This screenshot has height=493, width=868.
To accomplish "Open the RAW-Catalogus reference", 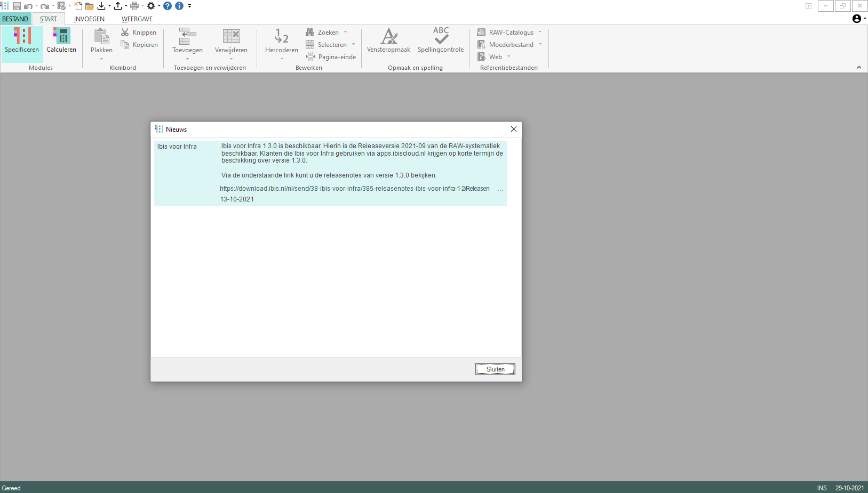I will point(506,33).
